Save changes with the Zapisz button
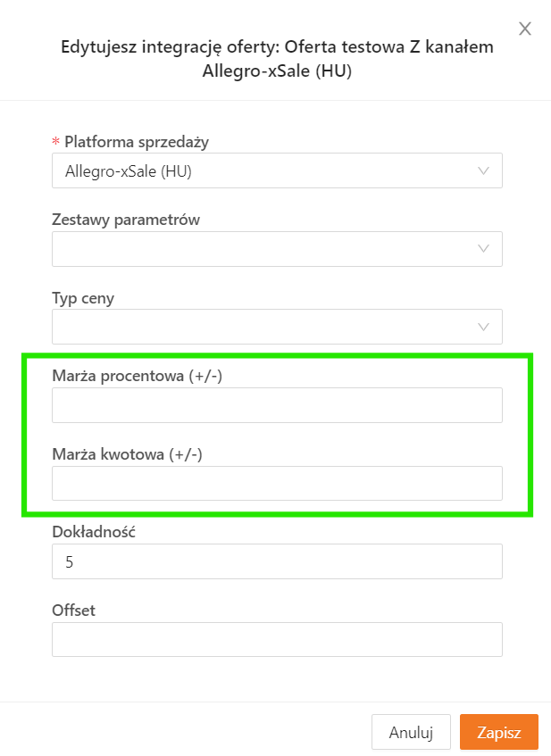551x756 pixels. pos(498,732)
